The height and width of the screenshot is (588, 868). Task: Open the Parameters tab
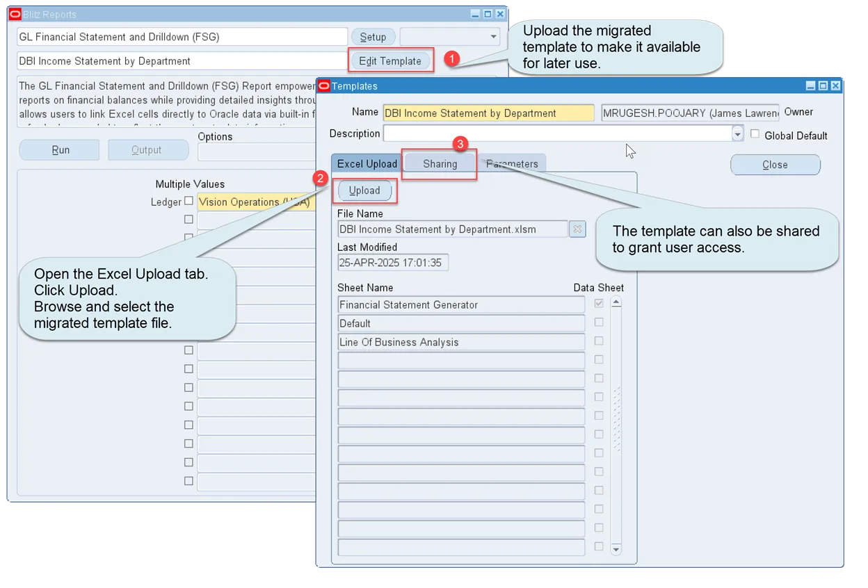[512, 164]
